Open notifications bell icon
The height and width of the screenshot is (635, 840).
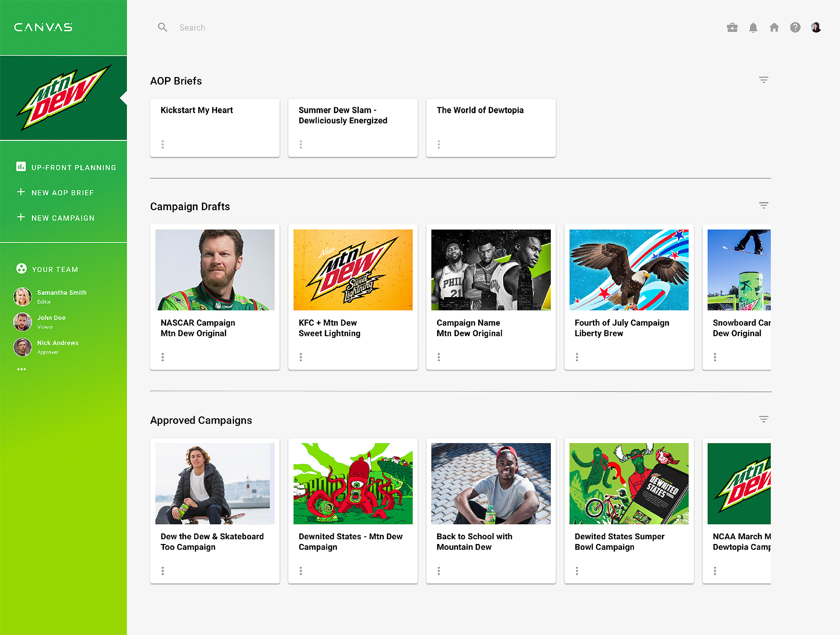(x=753, y=28)
